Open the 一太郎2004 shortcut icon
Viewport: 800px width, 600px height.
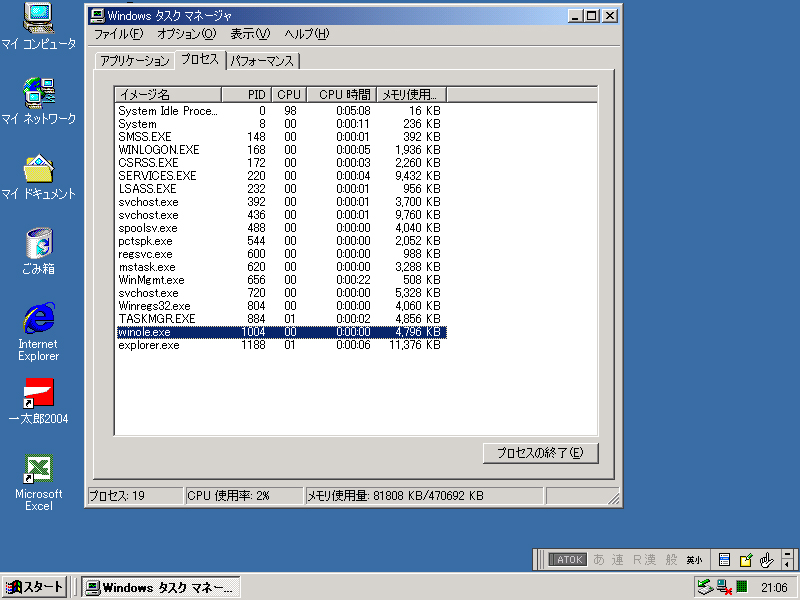click(38, 394)
